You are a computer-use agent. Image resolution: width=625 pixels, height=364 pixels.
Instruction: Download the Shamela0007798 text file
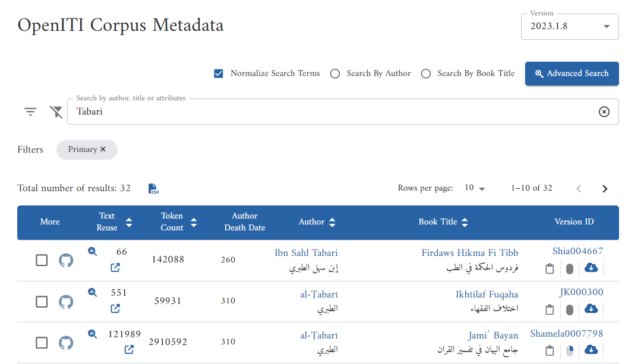point(591,350)
